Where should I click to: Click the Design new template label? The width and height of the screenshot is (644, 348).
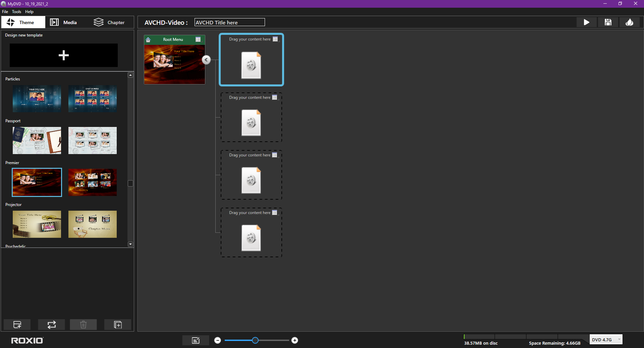[x=24, y=35]
